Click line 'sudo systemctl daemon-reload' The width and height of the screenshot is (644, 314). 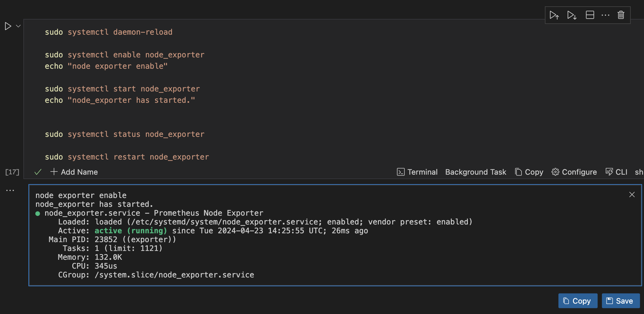(109, 32)
